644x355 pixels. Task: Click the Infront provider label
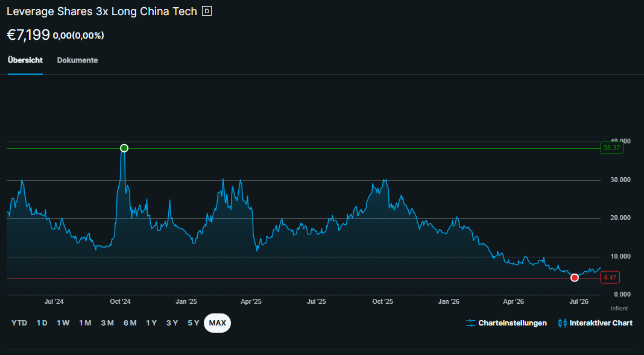pos(619,309)
